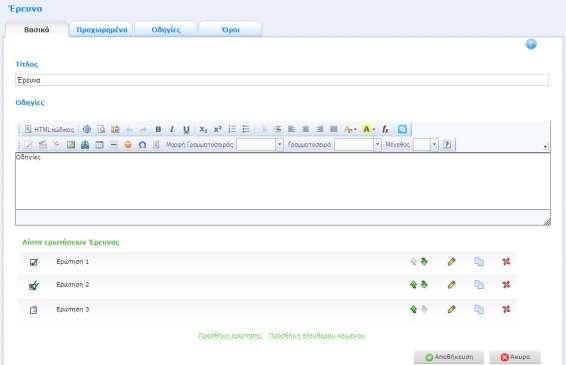
Task: Click inside the Οδηγίες editor text area
Action: [x=283, y=181]
